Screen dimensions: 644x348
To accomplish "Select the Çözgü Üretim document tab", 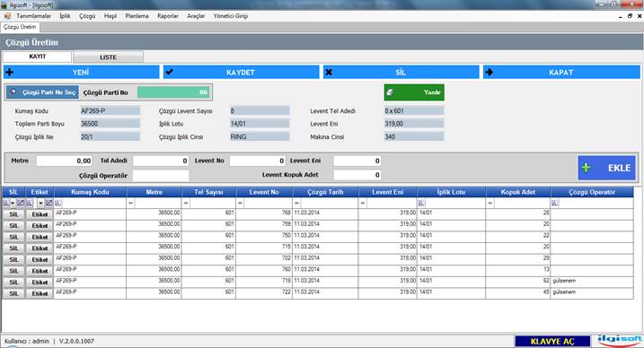I will [20, 27].
